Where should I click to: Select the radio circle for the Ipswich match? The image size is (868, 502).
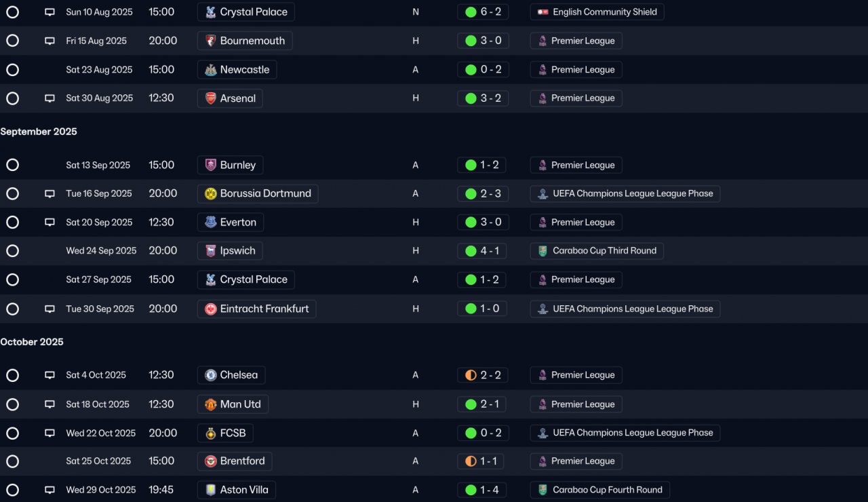coord(12,251)
